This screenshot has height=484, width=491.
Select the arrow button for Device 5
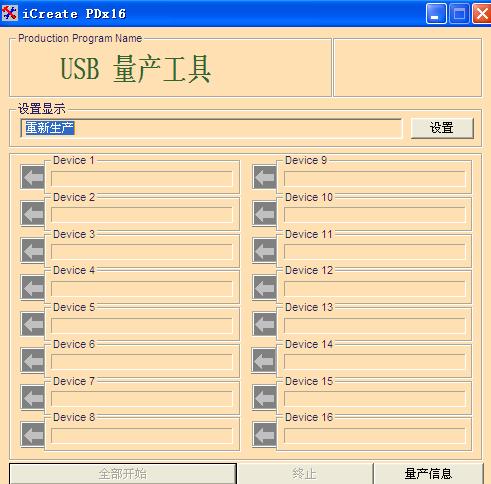(33, 324)
